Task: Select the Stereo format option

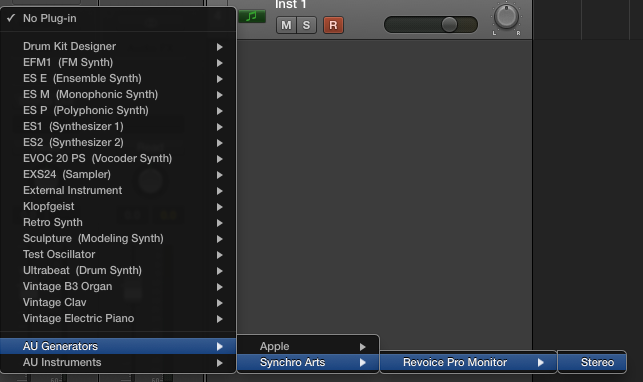Action: [x=592, y=362]
